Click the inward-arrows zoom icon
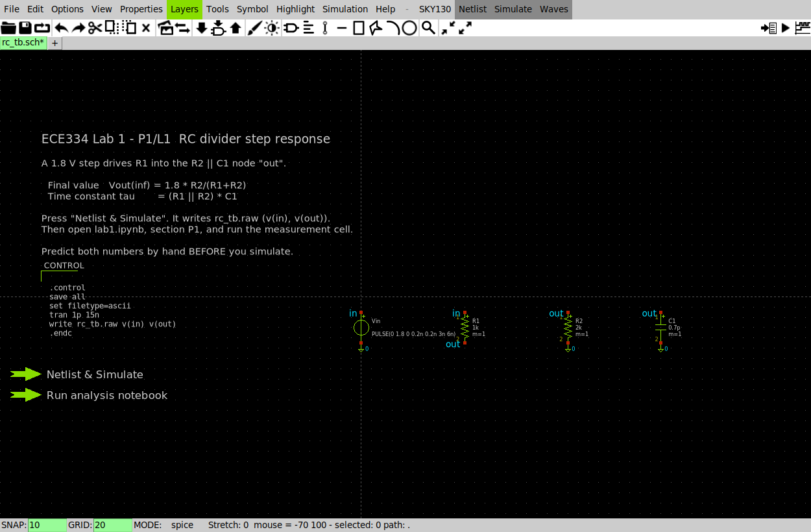The image size is (811, 532). point(448,28)
